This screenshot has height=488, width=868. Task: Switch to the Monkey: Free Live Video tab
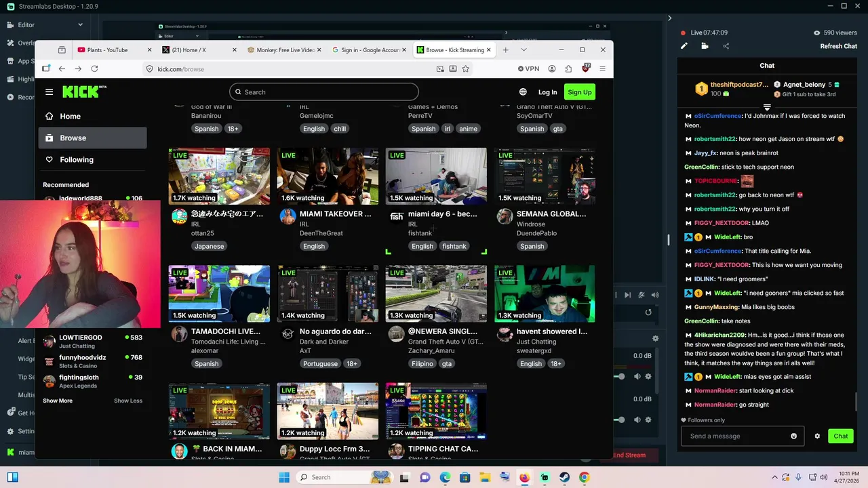[283, 49]
